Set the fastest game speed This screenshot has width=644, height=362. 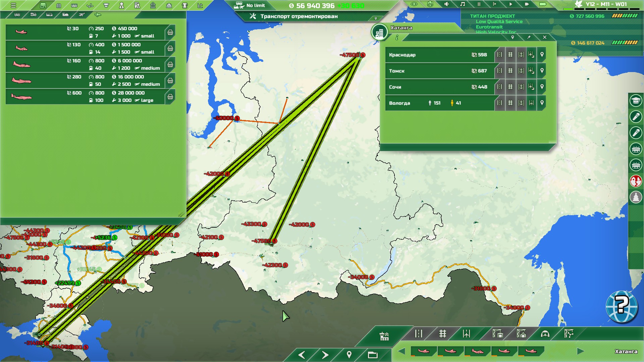(x=543, y=4)
